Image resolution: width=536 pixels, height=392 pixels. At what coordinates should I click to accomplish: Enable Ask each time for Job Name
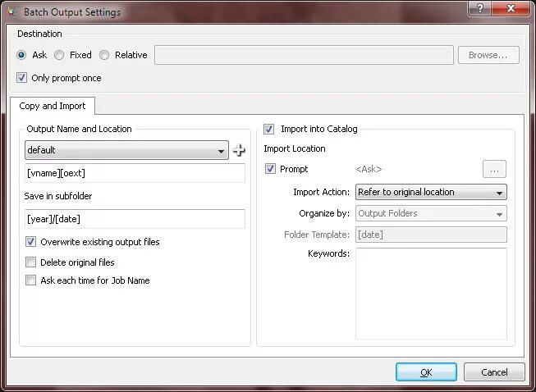(x=30, y=280)
